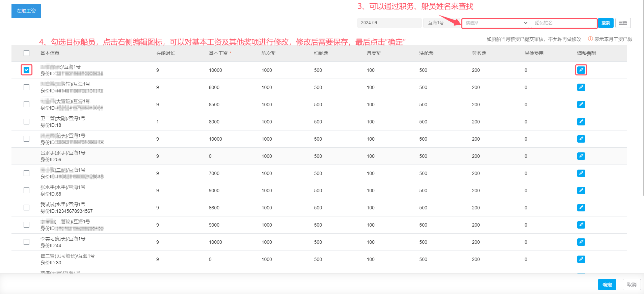Image resolution: width=644 pixels, height=294 pixels.
Task: Click edit pencil for 李实习(船长) row
Action: [x=581, y=242]
